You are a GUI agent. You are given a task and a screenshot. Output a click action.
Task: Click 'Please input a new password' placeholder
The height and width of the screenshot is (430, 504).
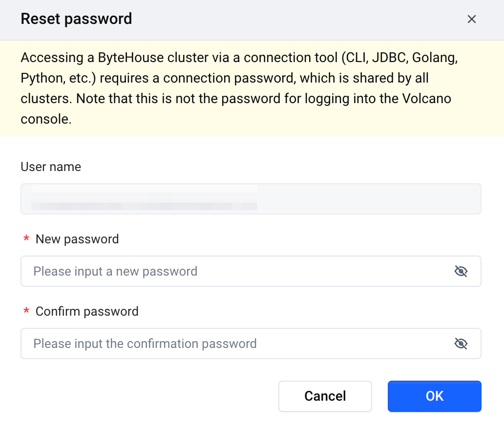115,272
